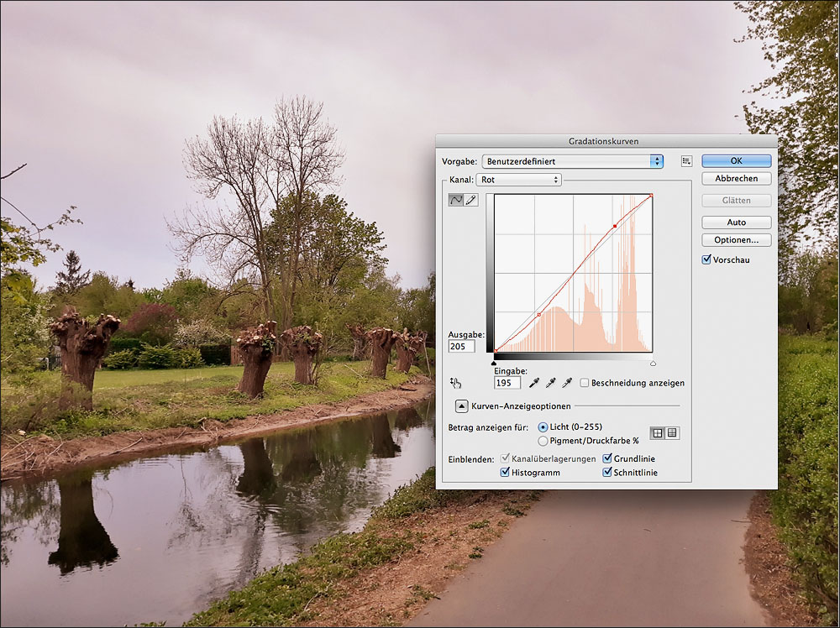840x628 pixels.
Task: Collapse the Kurven-Anzeigeoptions section
Action: pos(461,406)
